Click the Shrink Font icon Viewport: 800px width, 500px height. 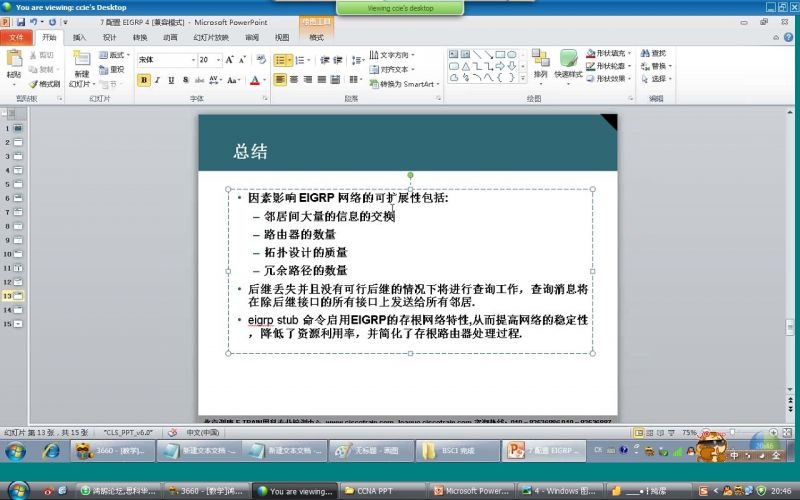[242, 60]
